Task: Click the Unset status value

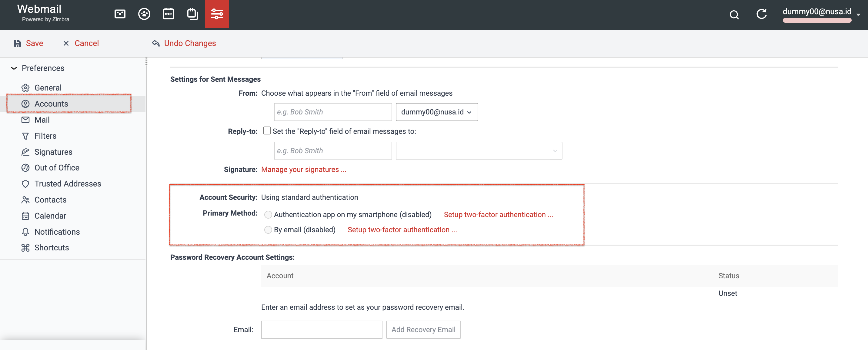Action: click(727, 293)
